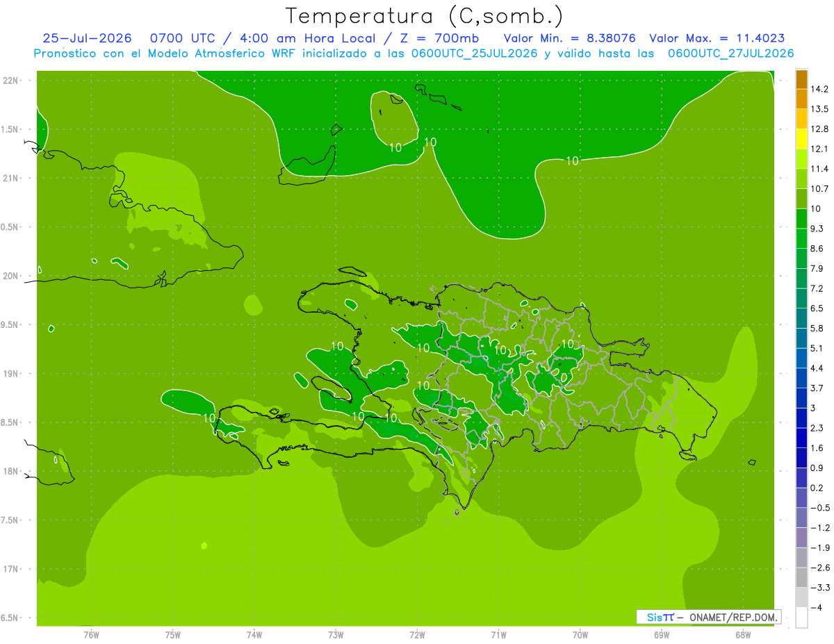Image resolution: width=834 pixels, height=644 pixels.
Task: Click legend swatch between 10.7 and 11.4
Action: pos(801,179)
